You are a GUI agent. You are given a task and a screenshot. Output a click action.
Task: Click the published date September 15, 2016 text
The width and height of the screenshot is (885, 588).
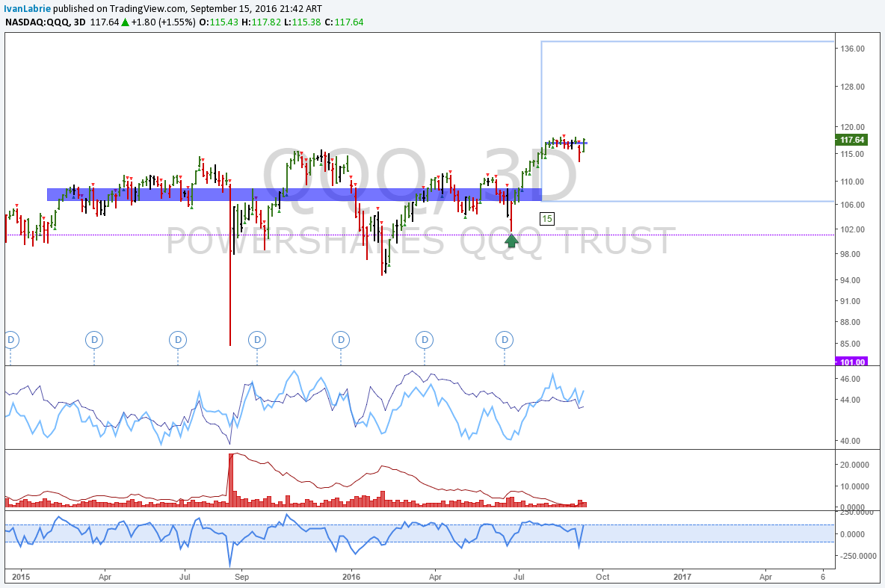coord(234,8)
